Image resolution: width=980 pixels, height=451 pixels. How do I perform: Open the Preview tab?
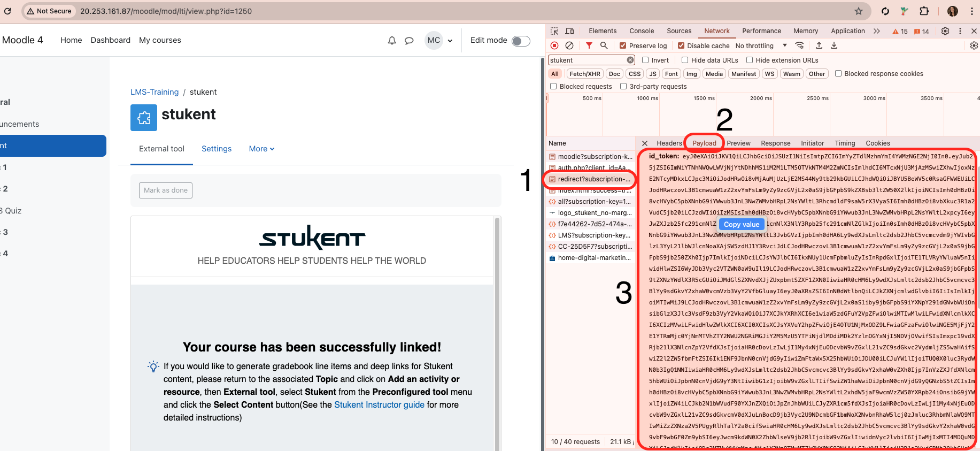pyautogui.click(x=738, y=143)
